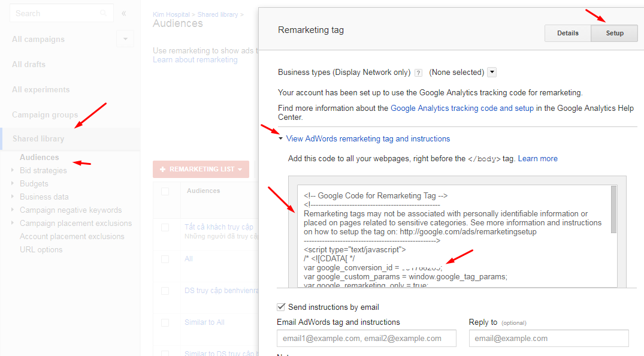Image resolution: width=644 pixels, height=356 pixels.
Task: Click the Remarketing List button
Action: 201,170
